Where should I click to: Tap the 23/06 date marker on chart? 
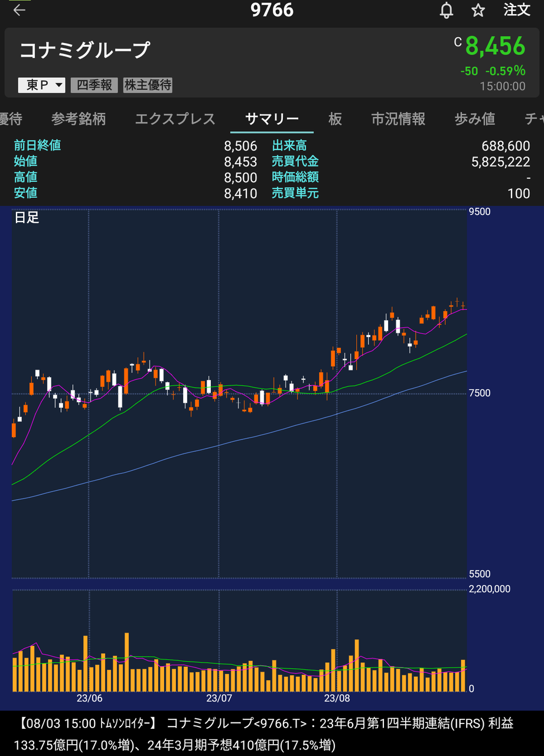click(89, 698)
